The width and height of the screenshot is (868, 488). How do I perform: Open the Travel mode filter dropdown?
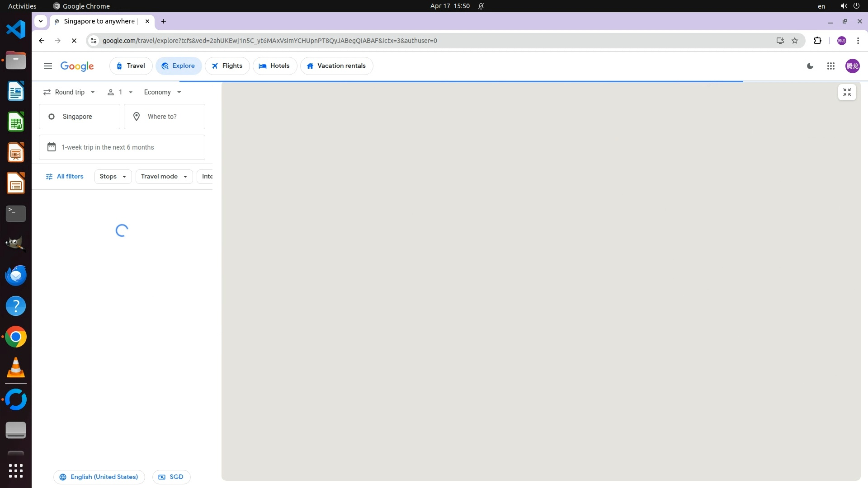coord(164,177)
